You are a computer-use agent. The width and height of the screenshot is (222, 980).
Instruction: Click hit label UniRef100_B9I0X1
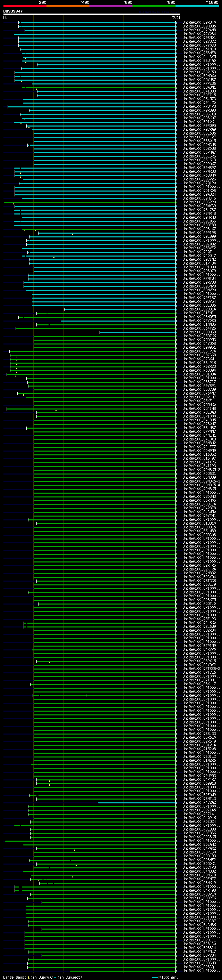pos(199,122)
